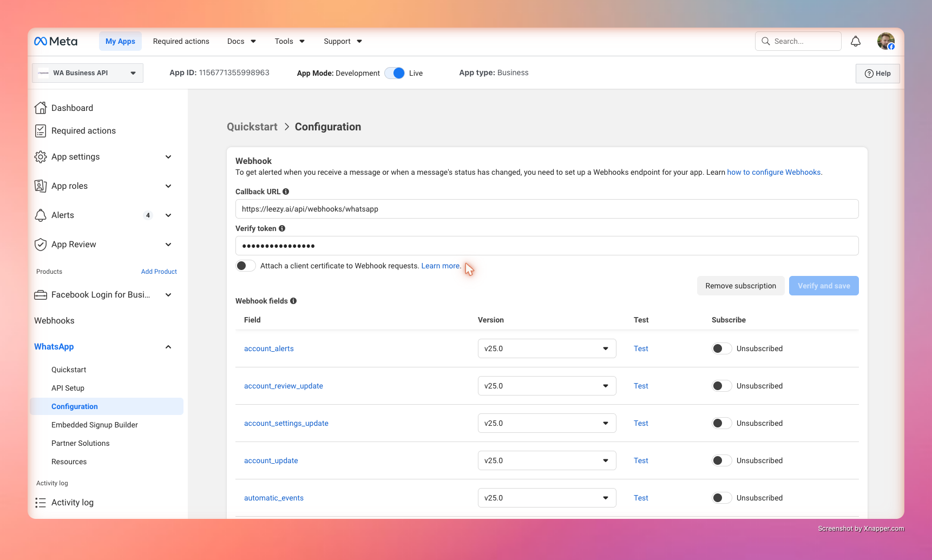Image resolution: width=932 pixels, height=560 pixels.
Task: Expand Alerts section chevron
Action: 168,215
